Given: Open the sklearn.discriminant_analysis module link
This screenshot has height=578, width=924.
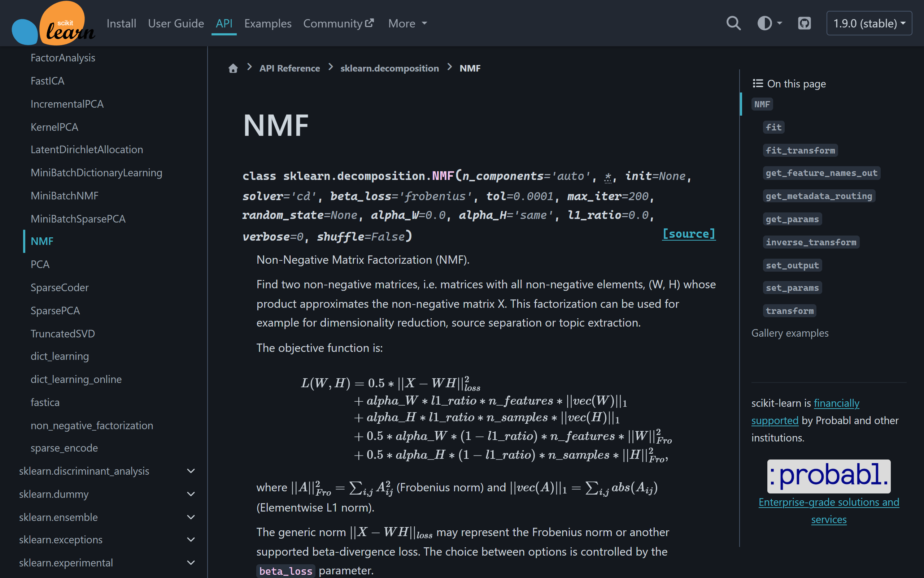Looking at the screenshot, I should 84,471.
